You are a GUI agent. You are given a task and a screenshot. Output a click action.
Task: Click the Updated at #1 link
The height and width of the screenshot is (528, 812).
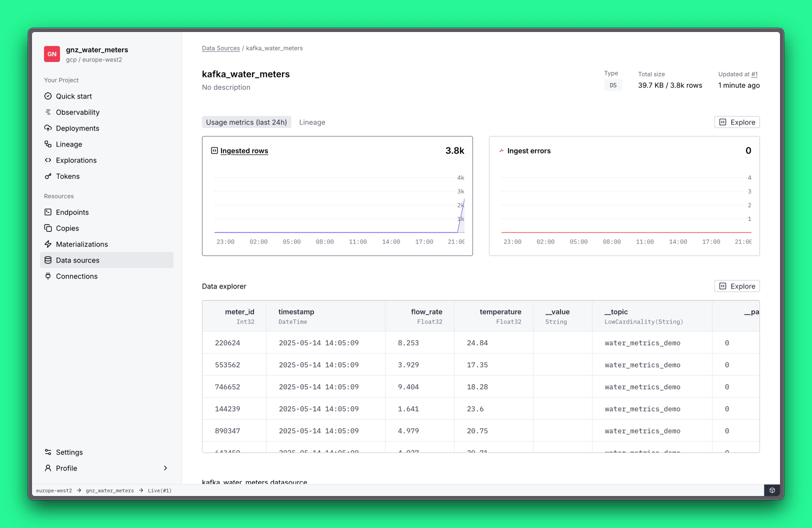754,74
